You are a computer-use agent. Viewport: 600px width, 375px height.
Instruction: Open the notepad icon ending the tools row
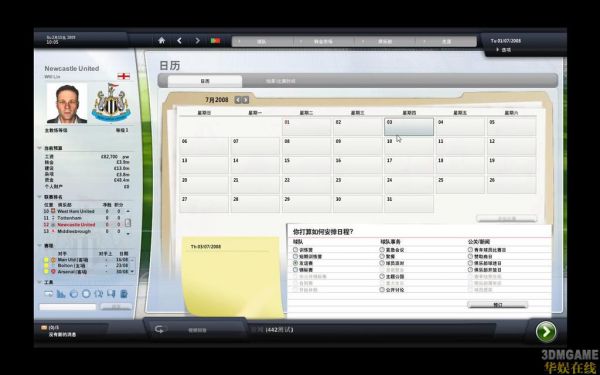click(124, 293)
